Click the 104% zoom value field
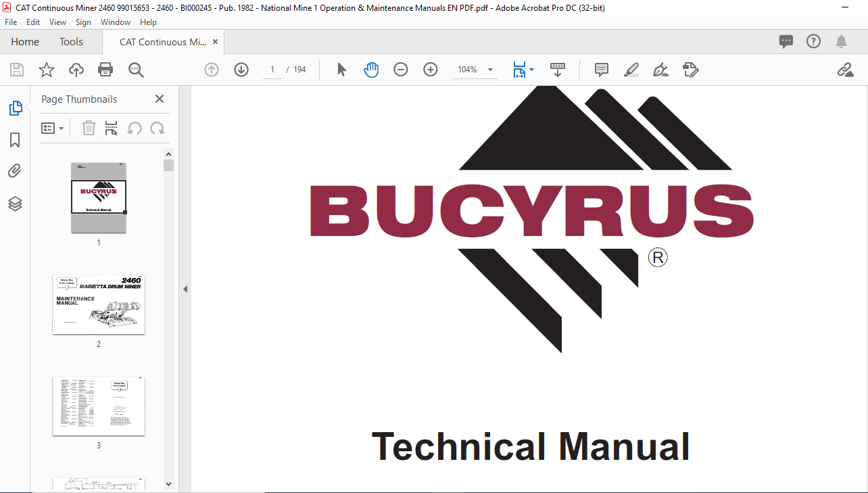Viewport: 868px width, 493px height. coord(467,70)
